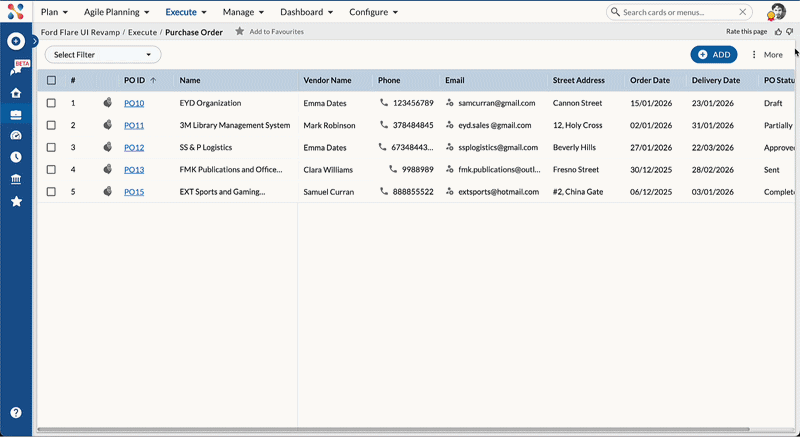Open the PO12 purchase order link
800x437 pixels.
click(134, 148)
